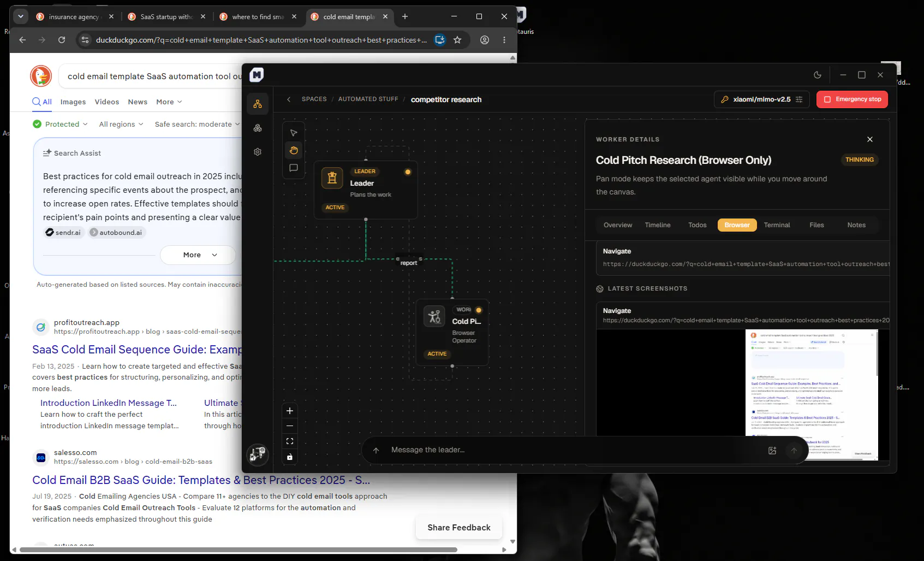Click the up arrow beside message box

coord(376,451)
